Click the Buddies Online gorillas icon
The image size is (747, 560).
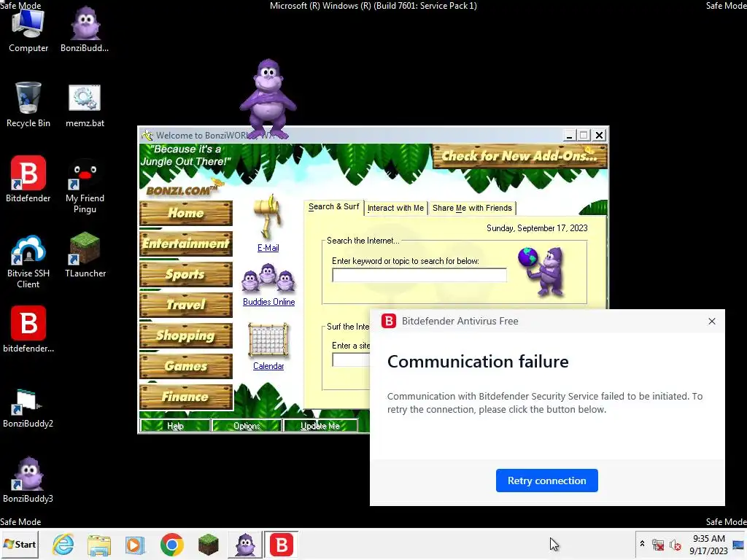pos(268,278)
